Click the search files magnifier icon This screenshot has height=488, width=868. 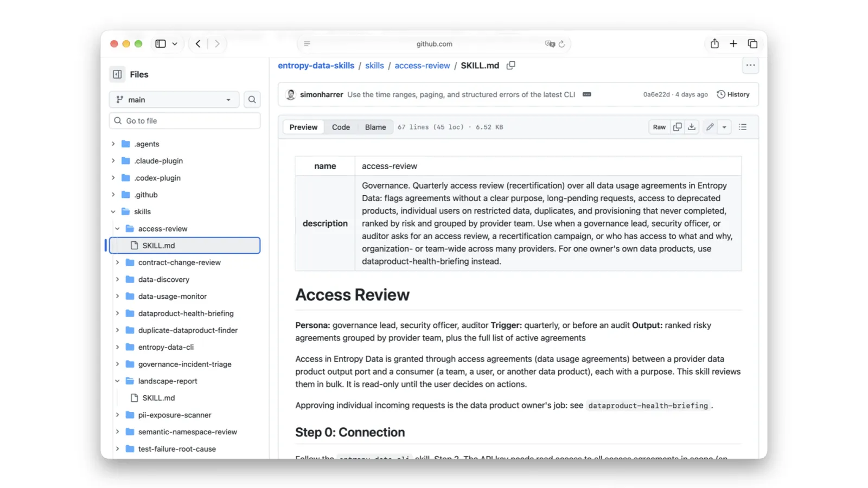252,100
